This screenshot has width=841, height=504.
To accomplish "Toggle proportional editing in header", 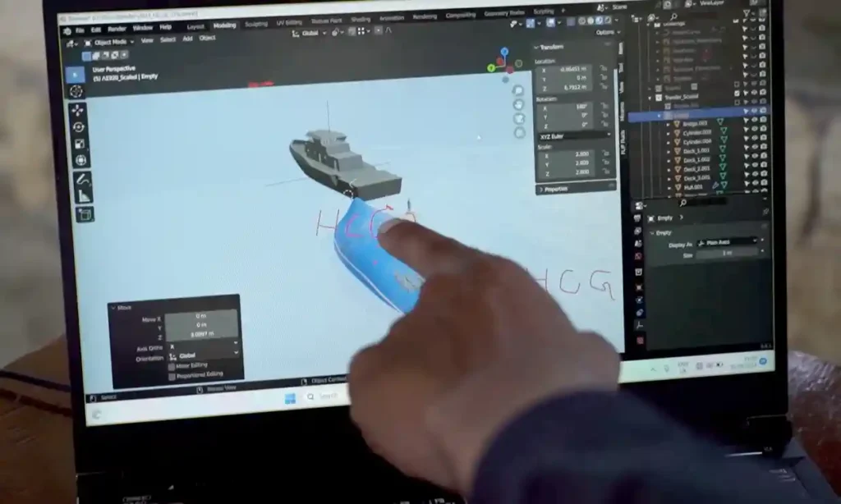I will click(x=379, y=31).
